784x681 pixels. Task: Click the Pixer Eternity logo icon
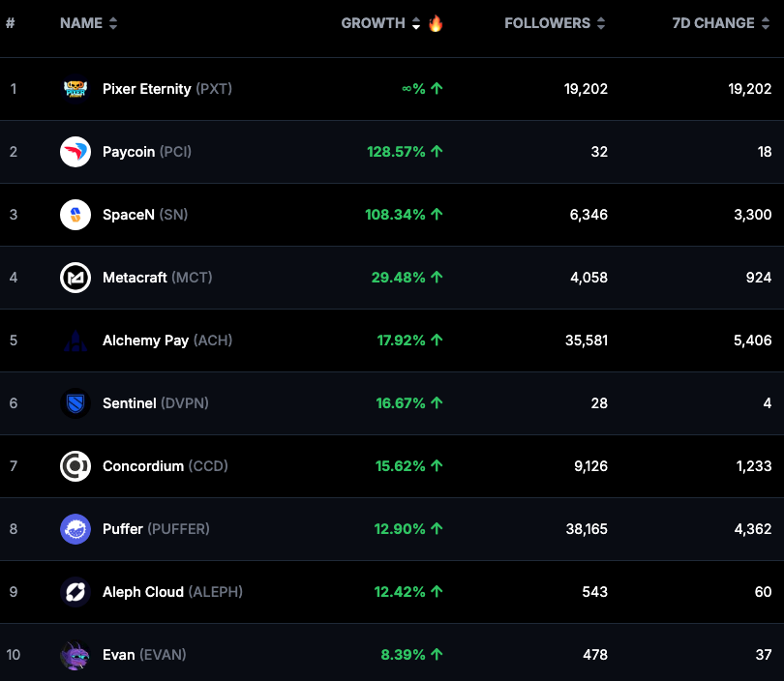pos(75,89)
